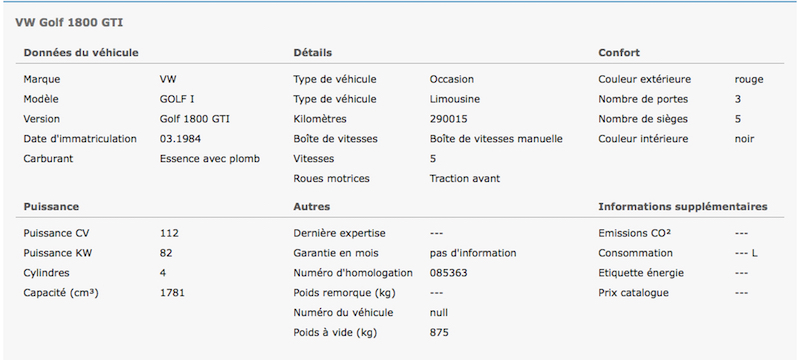Click the Essence avec plomb value
The width and height of the screenshot is (800, 360).
click(210, 159)
